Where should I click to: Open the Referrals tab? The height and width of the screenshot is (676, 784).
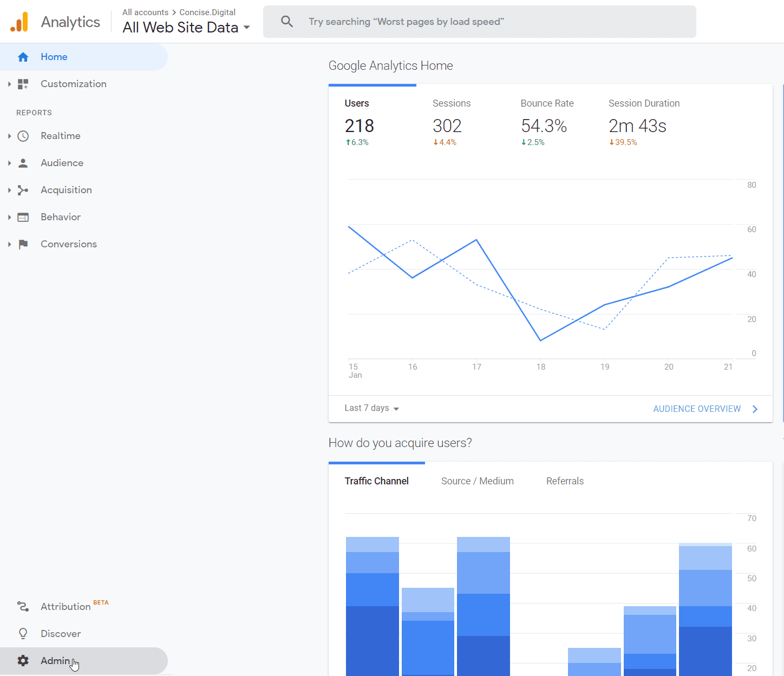click(565, 481)
